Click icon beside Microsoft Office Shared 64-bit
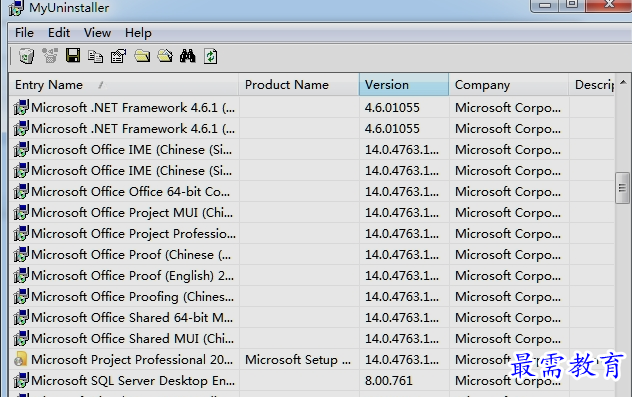The image size is (632, 397). click(21, 317)
